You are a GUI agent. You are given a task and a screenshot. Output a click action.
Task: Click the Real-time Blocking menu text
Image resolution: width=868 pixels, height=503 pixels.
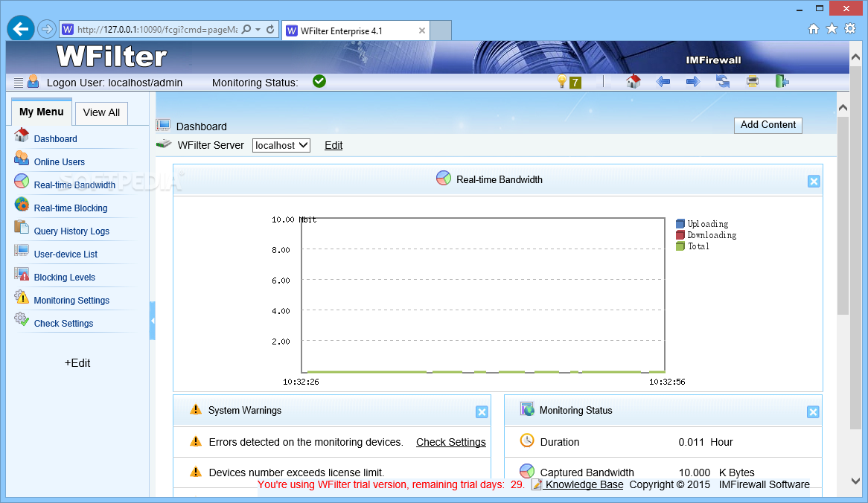tap(71, 208)
